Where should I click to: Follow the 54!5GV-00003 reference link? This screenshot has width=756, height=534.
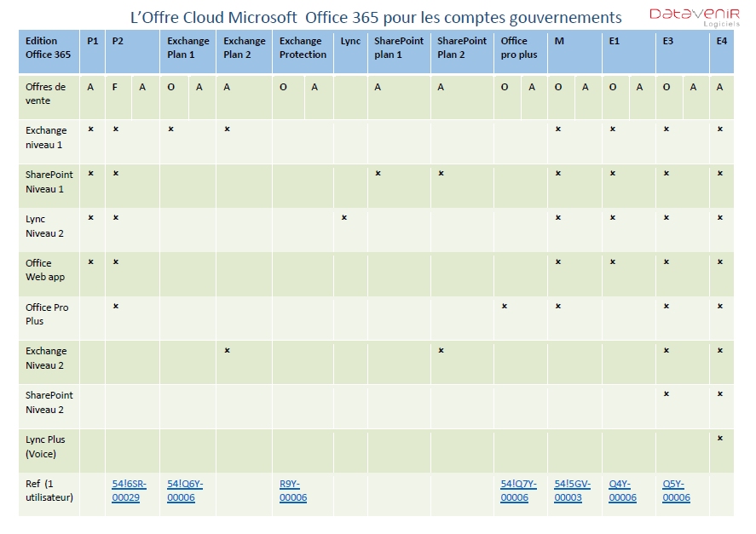[572, 491]
